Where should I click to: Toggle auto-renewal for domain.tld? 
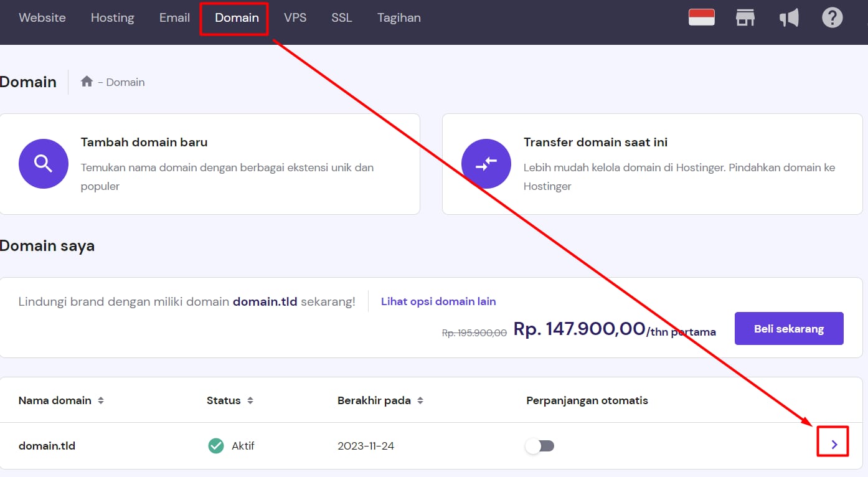540,446
